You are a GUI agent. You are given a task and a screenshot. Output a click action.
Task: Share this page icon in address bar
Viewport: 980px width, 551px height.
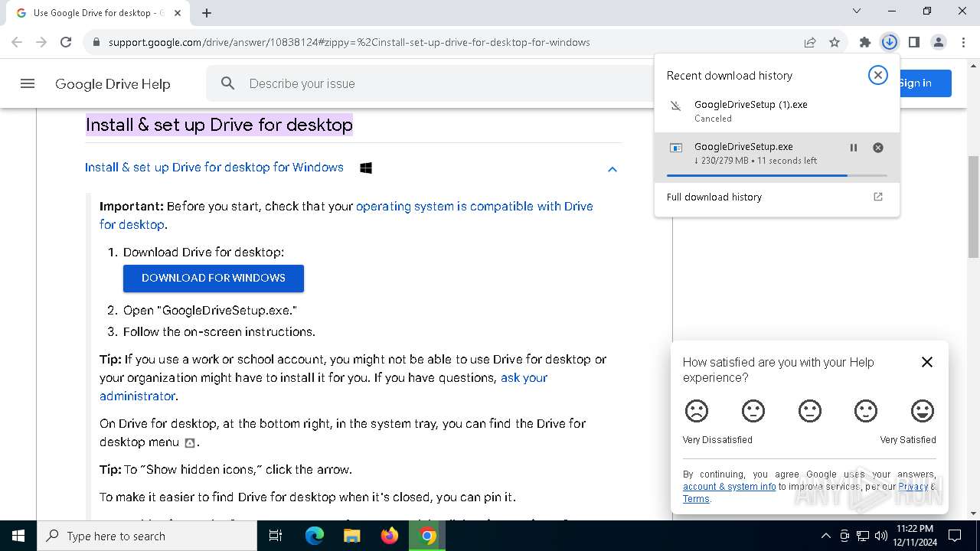pyautogui.click(x=810, y=42)
